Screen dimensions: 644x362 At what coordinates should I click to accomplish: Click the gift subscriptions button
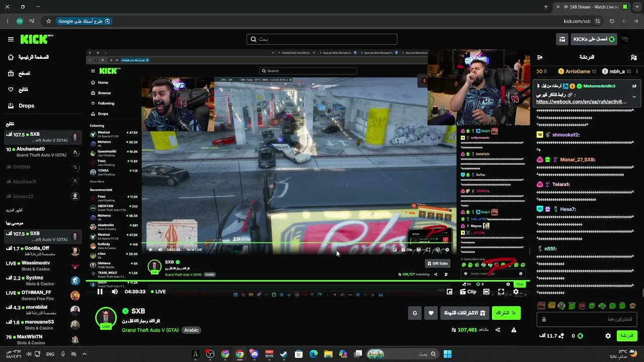tap(464, 313)
